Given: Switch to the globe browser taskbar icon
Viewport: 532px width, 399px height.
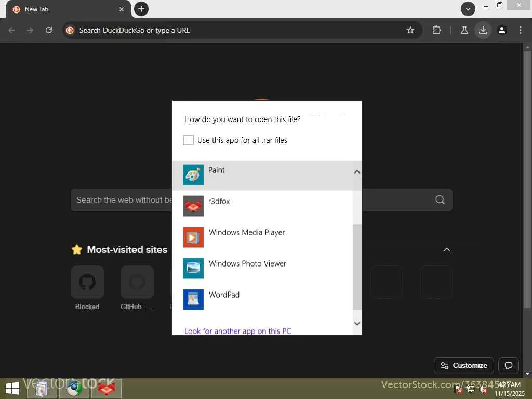Looking at the screenshot, I should tap(74, 389).
